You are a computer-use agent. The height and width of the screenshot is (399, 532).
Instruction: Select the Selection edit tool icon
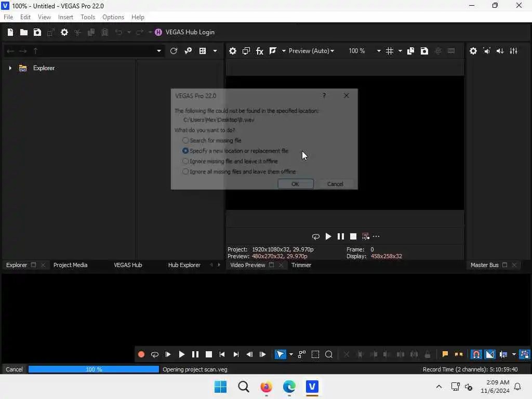(x=315, y=354)
